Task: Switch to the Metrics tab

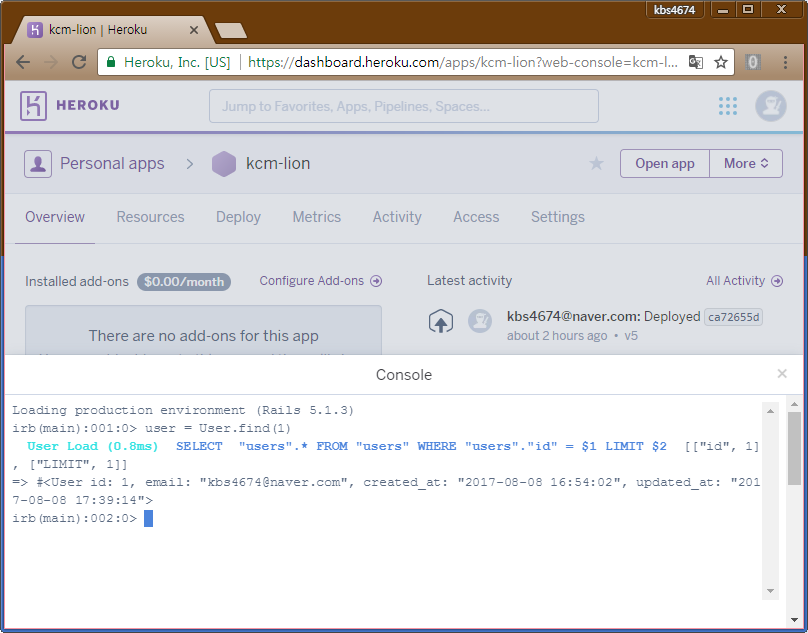Action: click(x=317, y=217)
